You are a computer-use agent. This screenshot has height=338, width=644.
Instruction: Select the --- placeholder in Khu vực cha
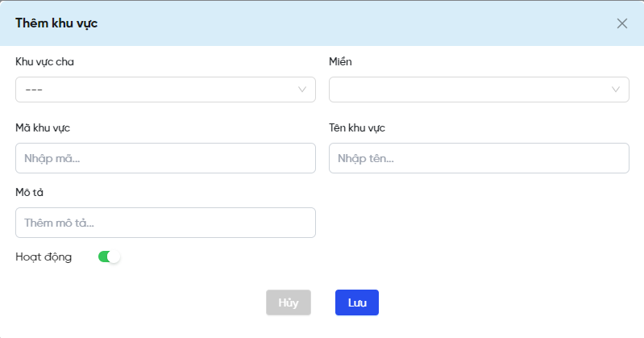click(x=34, y=90)
